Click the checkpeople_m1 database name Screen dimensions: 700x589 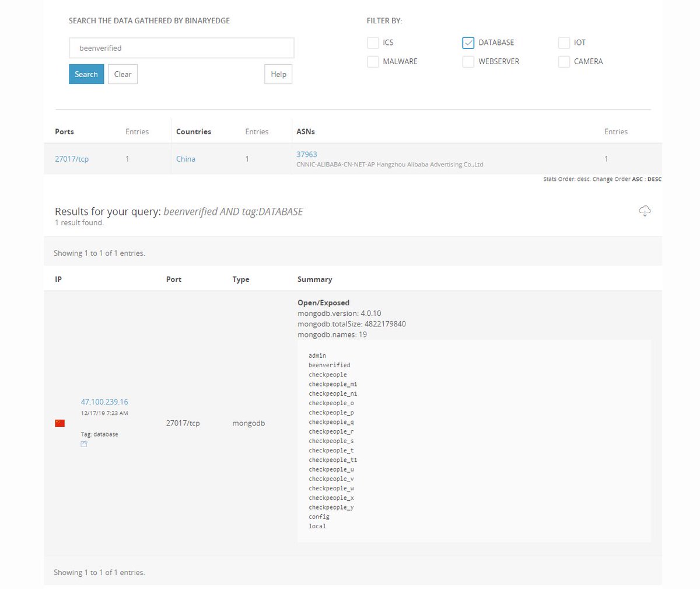tap(333, 384)
